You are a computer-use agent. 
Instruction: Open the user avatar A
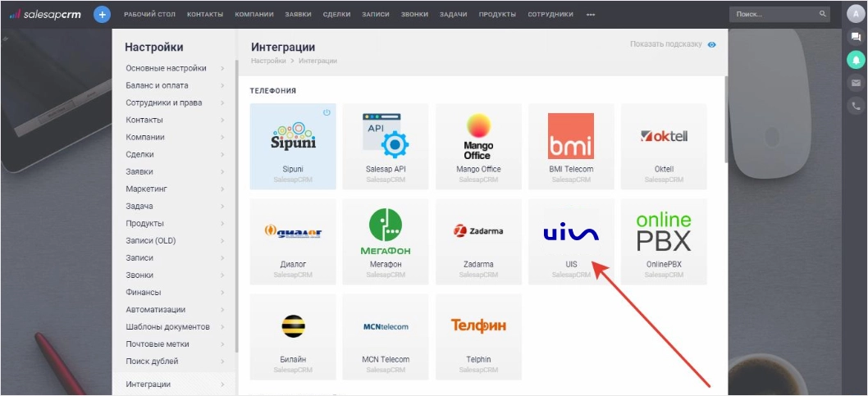tap(856, 15)
